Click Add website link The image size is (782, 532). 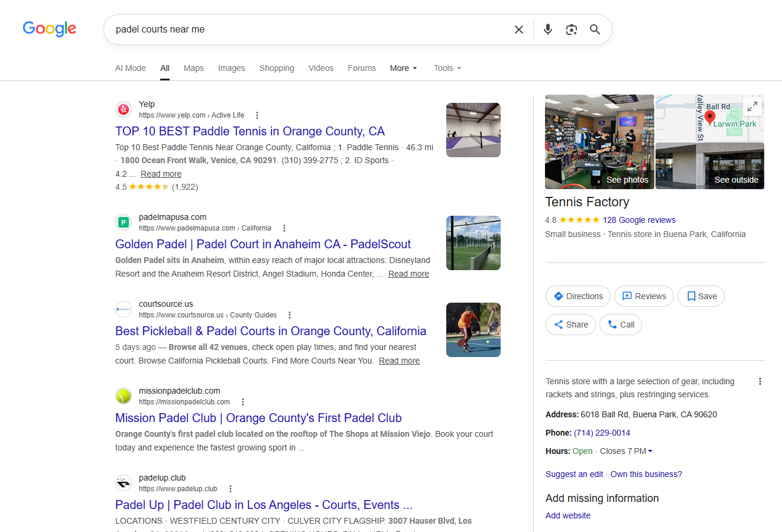[x=568, y=515]
